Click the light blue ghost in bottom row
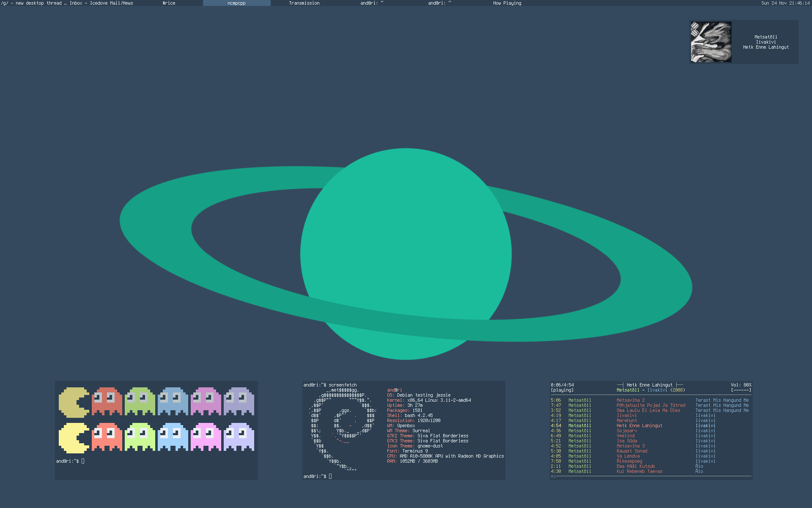The image size is (812, 508). point(173,436)
